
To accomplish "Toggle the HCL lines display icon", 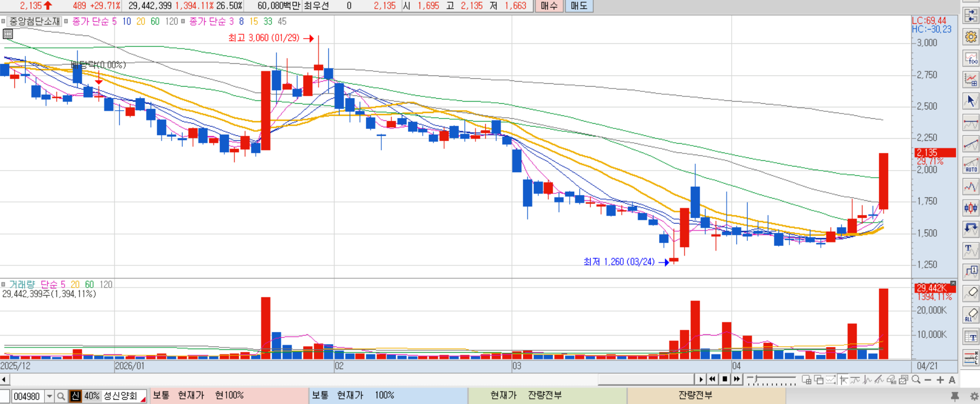I will click(970, 358).
